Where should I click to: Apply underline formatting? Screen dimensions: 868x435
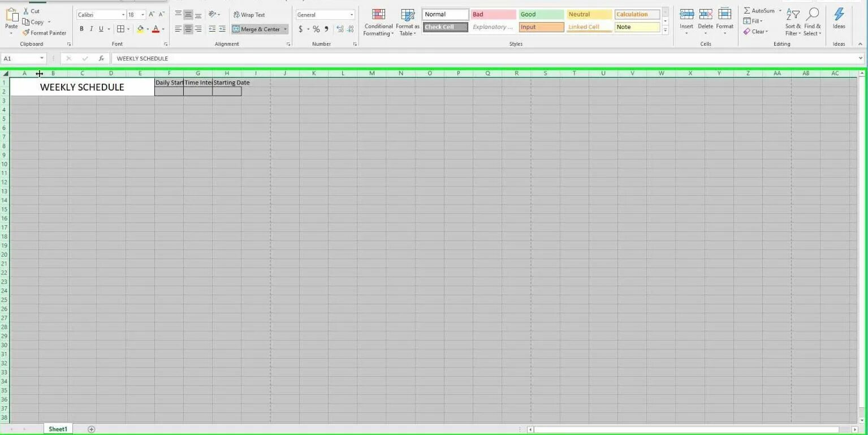pos(101,29)
